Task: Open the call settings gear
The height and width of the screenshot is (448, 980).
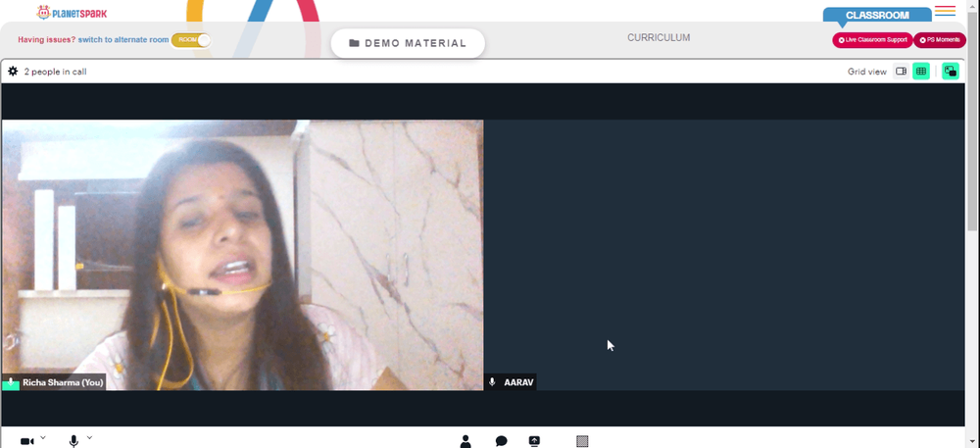Action: [13, 72]
